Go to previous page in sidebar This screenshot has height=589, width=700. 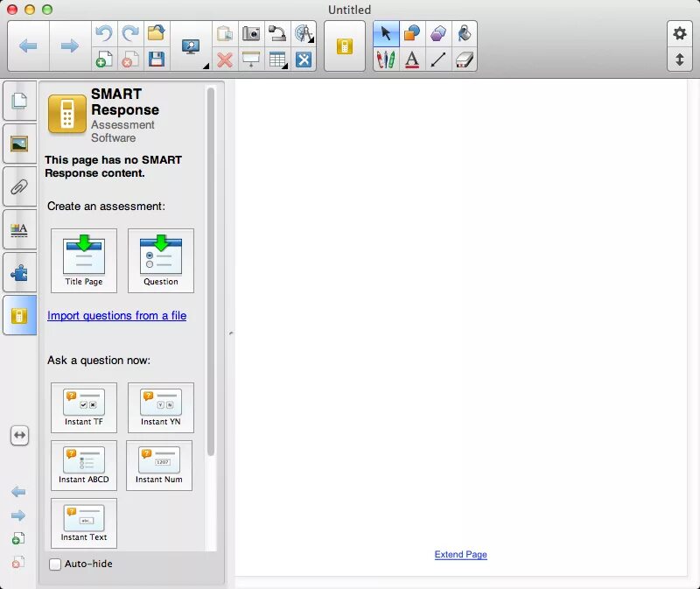tap(18, 492)
